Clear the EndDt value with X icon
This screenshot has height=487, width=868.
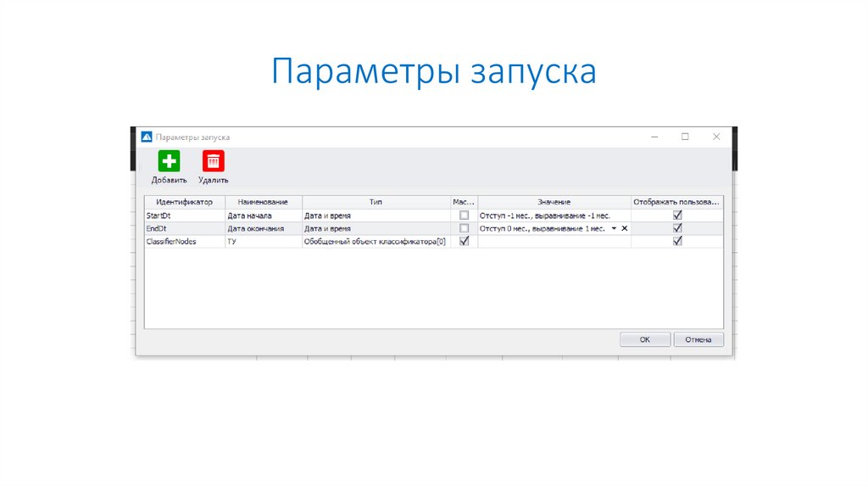pos(625,228)
